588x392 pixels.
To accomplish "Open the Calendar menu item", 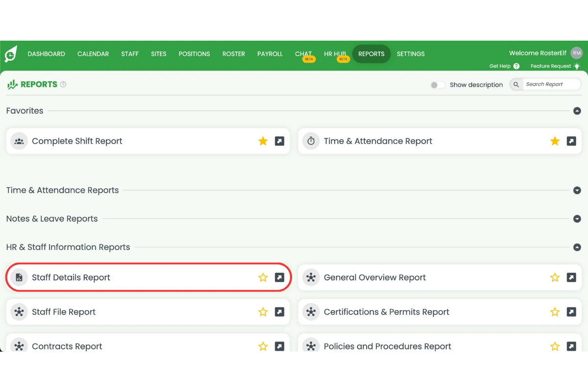I will click(93, 54).
